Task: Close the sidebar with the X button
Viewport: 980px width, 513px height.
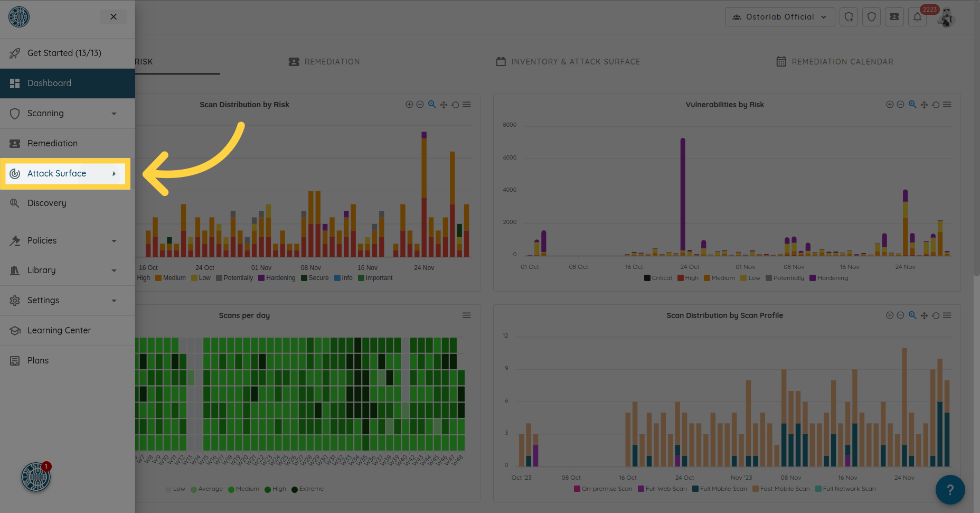Action: [x=114, y=17]
